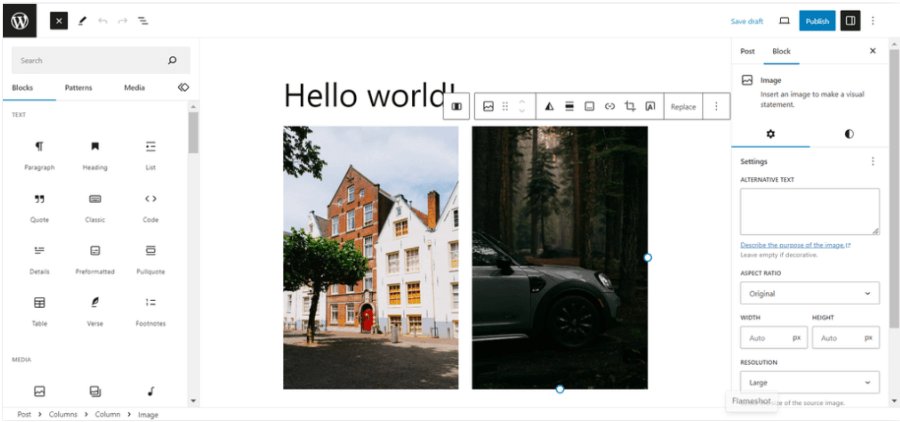Image resolution: width=900 pixels, height=422 pixels.
Task: Click the bottom-edge image resize handle
Action: click(x=560, y=389)
